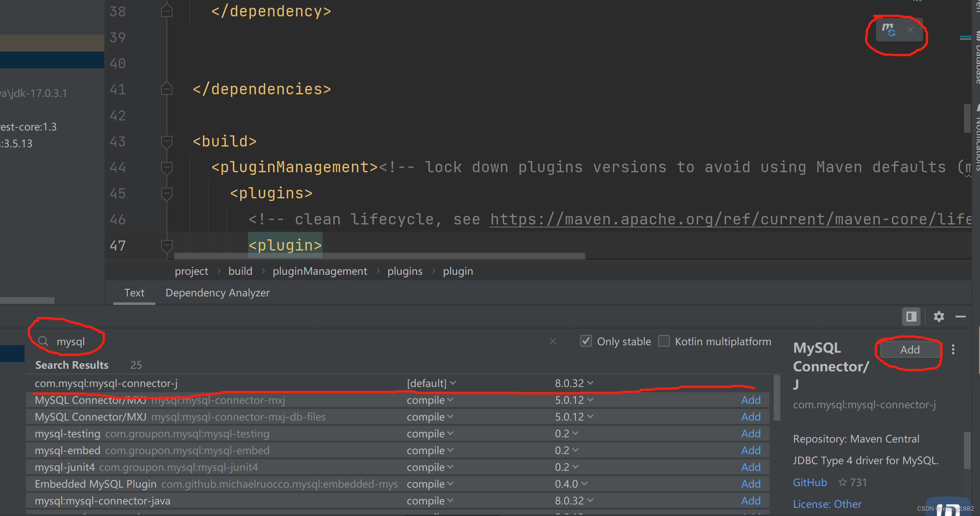Click the jdk-17.0.3.1 library entry
This screenshot has width=980, height=516.
point(34,93)
